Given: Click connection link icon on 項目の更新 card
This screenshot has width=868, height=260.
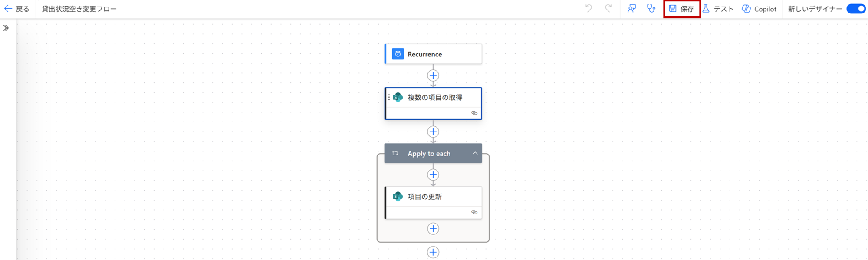Looking at the screenshot, I should point(474,212).
